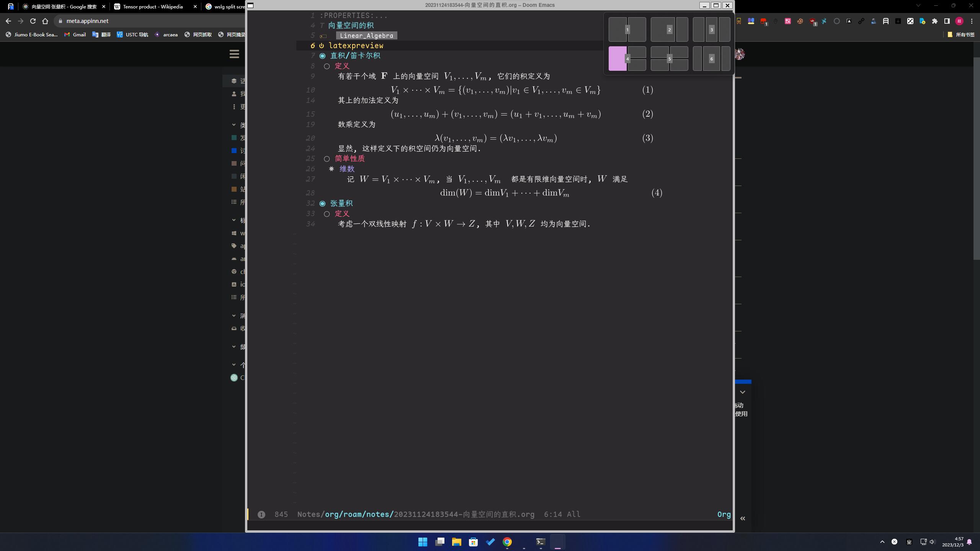Open File Explorer from the taskbar
Viewport: 980px width, 551px height.
click(x=456, y=542)
